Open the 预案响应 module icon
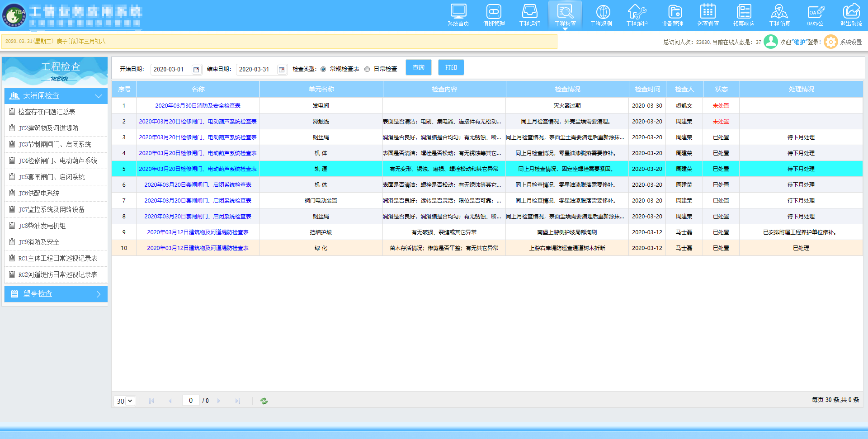Image resolution: width=868 pixels, height=439 pixels. (x=744, y=15)
